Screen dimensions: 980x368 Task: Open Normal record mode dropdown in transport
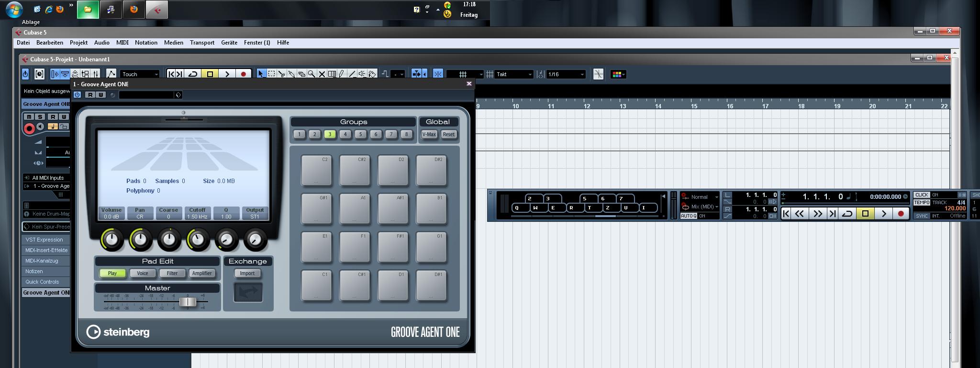pyautogui.click(x=700, y=197)
